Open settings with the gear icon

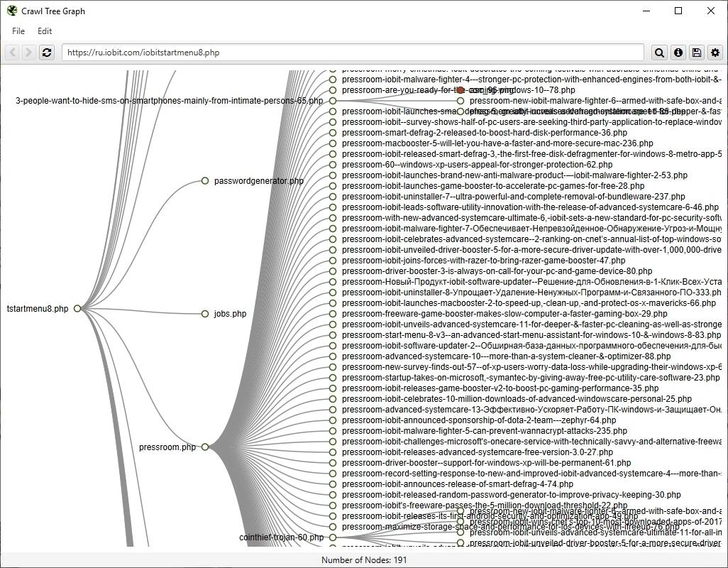715,53
